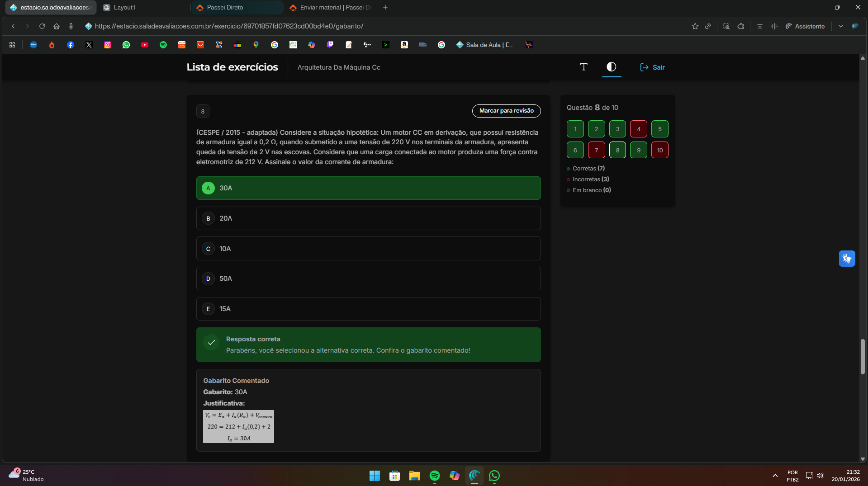Click the text size T icon
This screenshot has height=486, width=868.
click(x=583, y=67)
